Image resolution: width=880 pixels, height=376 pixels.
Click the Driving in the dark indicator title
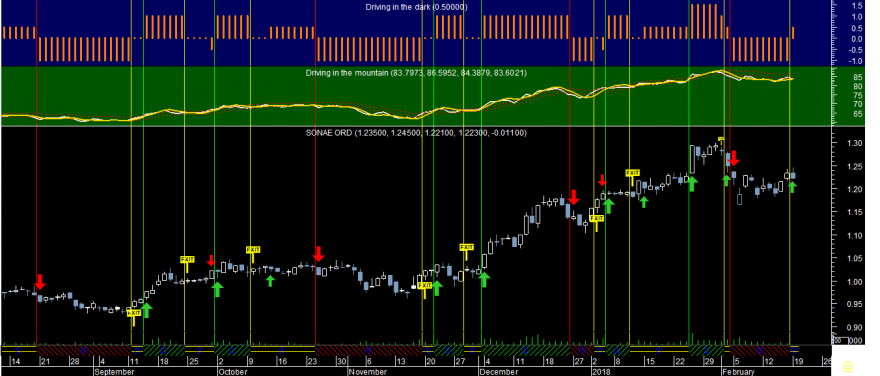416,7
